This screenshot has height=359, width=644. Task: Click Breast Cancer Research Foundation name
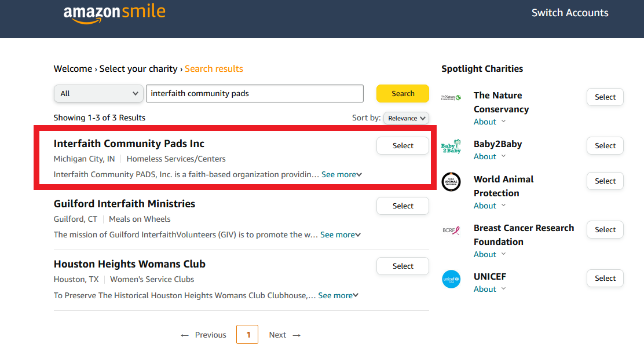point(524,235)
